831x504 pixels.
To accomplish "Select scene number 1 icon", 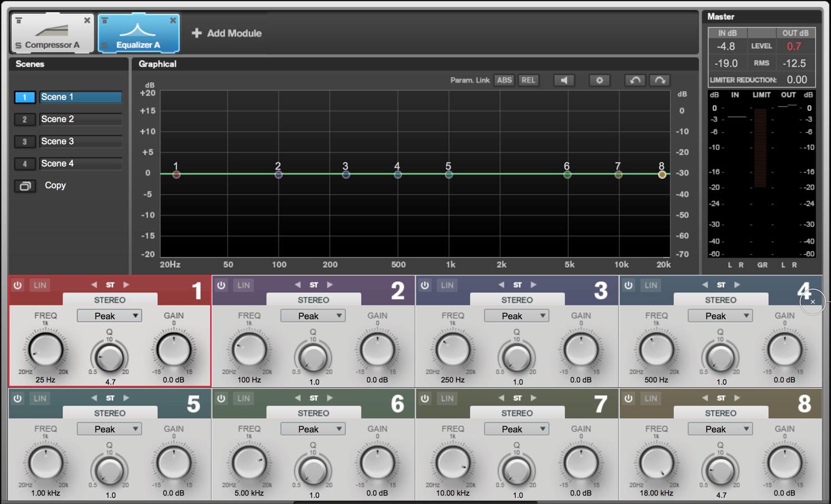I will (25, 97).
